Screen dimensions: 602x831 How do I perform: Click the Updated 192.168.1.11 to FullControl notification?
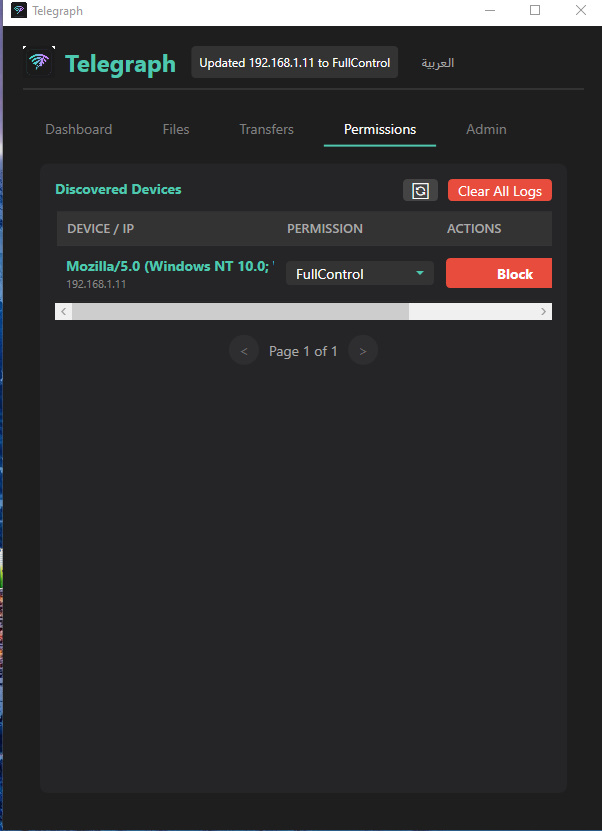[295, 63]
